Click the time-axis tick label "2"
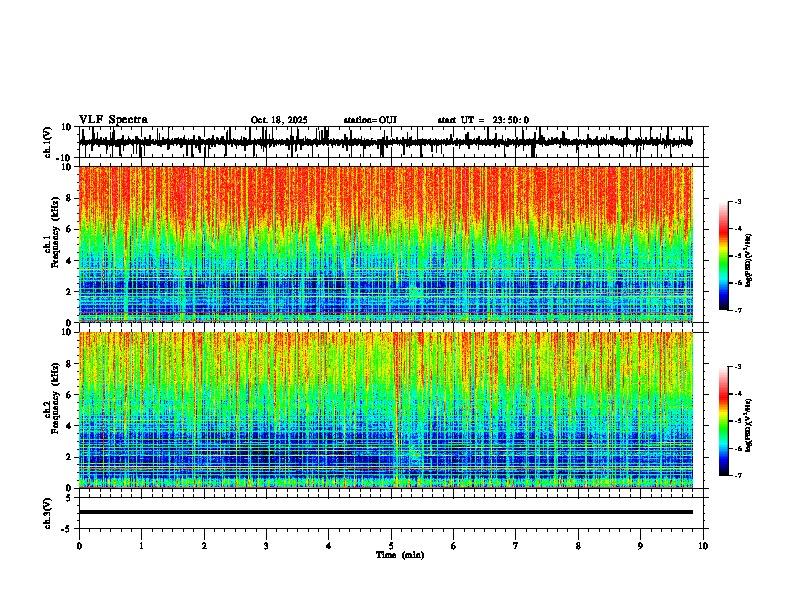Image resolution: width=792 pixels, height=612 pixels. (x=204, y=546)
